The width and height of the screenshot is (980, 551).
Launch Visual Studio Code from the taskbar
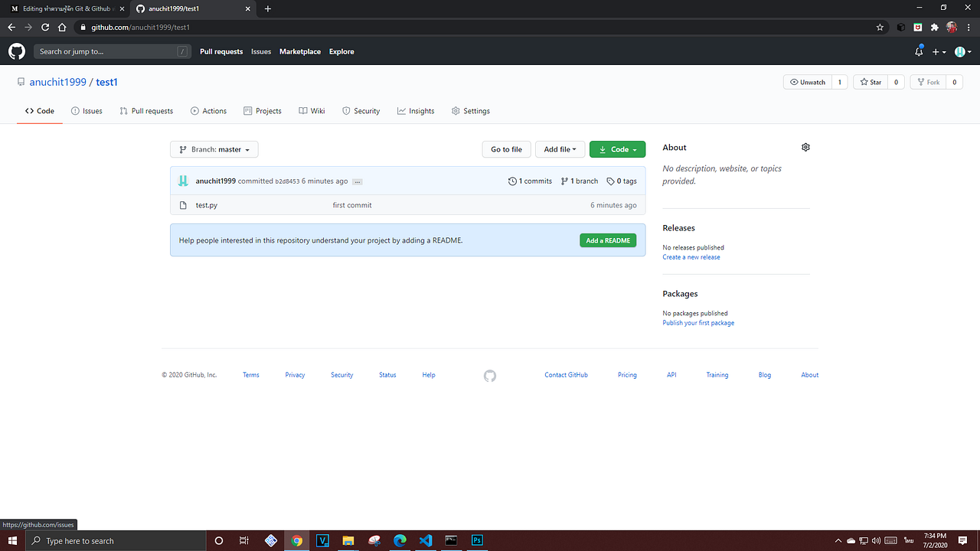click(x=426, y=540)
